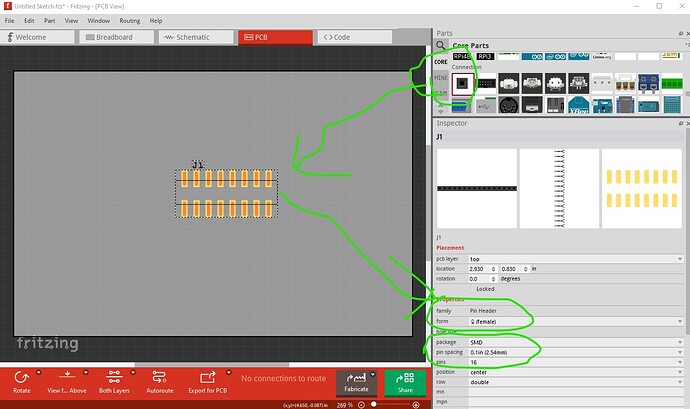Select the USB connector part icon
This screenshot has width=690, height=409.
[486, 105]
